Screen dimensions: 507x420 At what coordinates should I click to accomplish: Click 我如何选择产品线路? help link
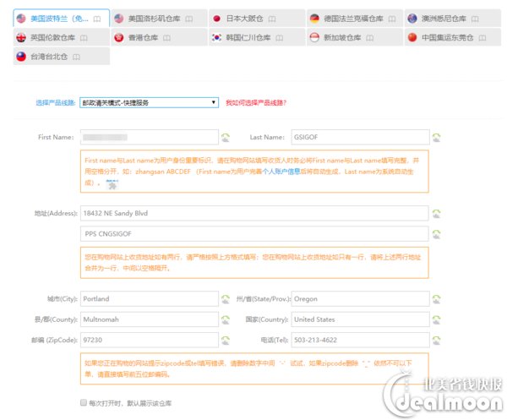tap(256, 103)
